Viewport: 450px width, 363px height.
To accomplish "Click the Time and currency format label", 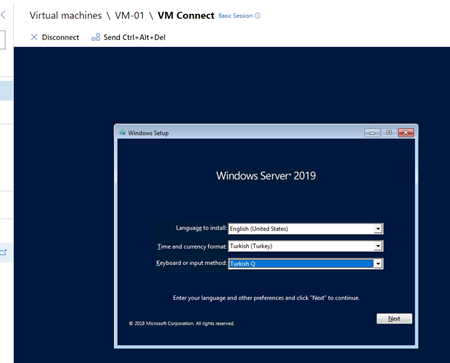I will coord(192,247).
